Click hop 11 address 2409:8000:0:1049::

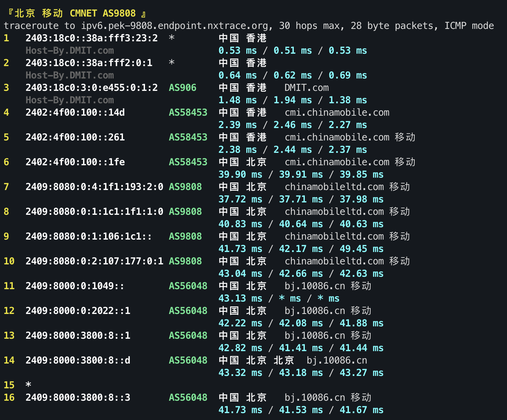(x=75, y=286)
